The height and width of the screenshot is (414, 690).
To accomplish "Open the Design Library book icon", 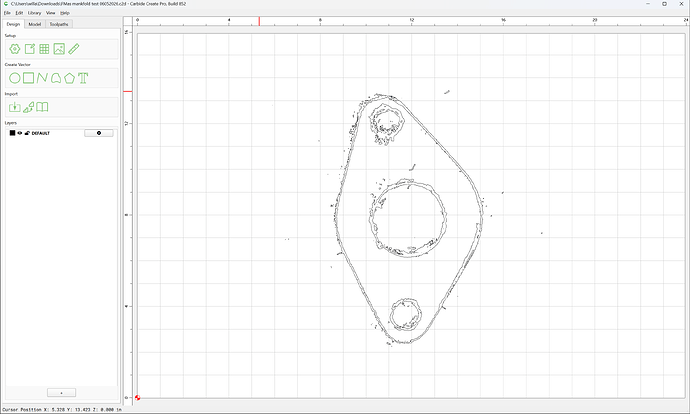I will coord(42,107).
